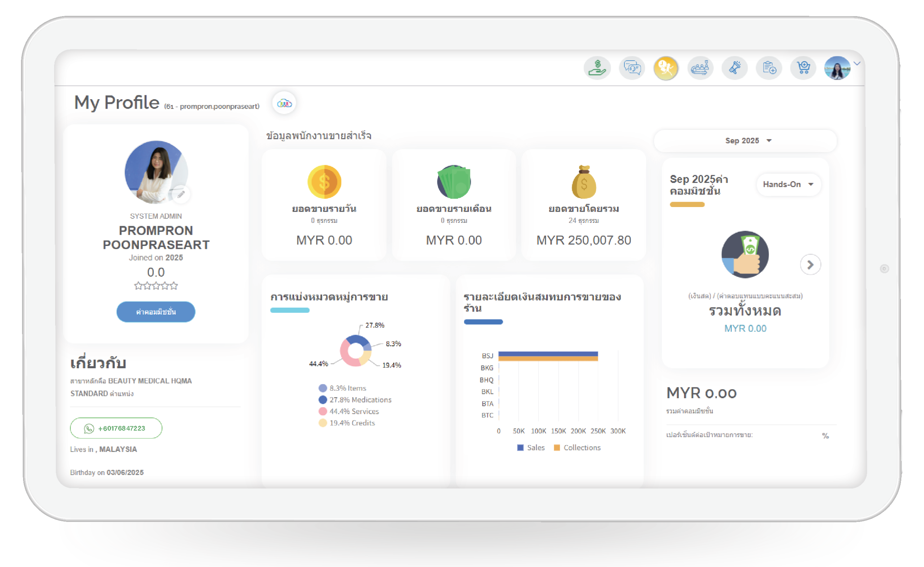Click the cloud people icon beside My Profile
The width and height of the screenshot is (924, 567).
pos(284,103)
